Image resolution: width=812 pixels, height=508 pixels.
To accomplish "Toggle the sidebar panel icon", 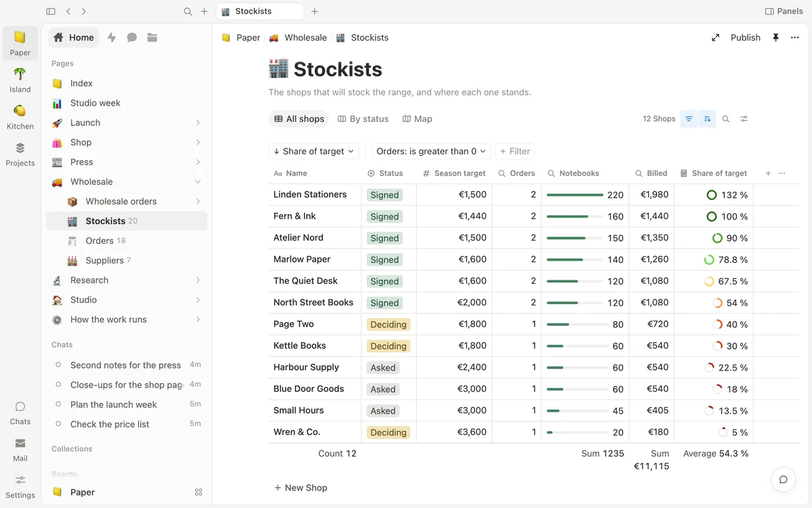I will tap(51, 12).
